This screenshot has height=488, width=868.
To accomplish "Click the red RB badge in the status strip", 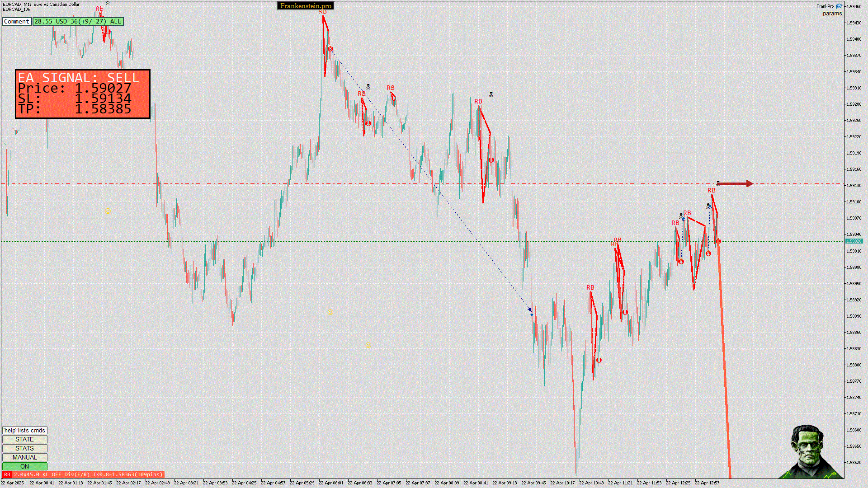I will [7, 474].
